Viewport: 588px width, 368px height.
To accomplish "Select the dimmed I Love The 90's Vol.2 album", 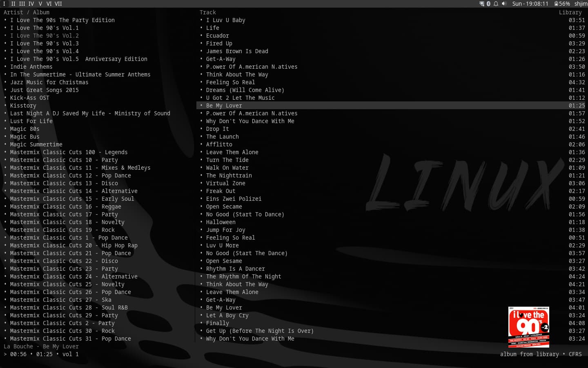I will point(45,36).
